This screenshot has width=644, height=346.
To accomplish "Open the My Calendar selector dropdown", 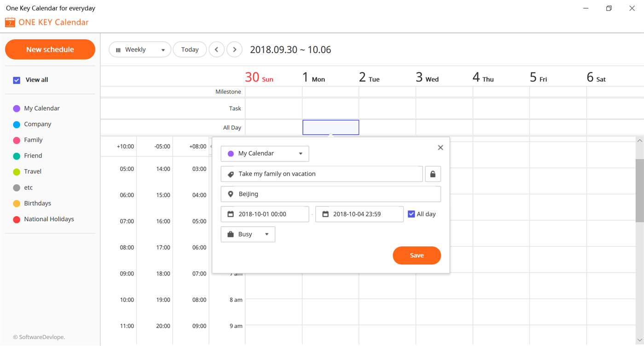I will [302, 153].
